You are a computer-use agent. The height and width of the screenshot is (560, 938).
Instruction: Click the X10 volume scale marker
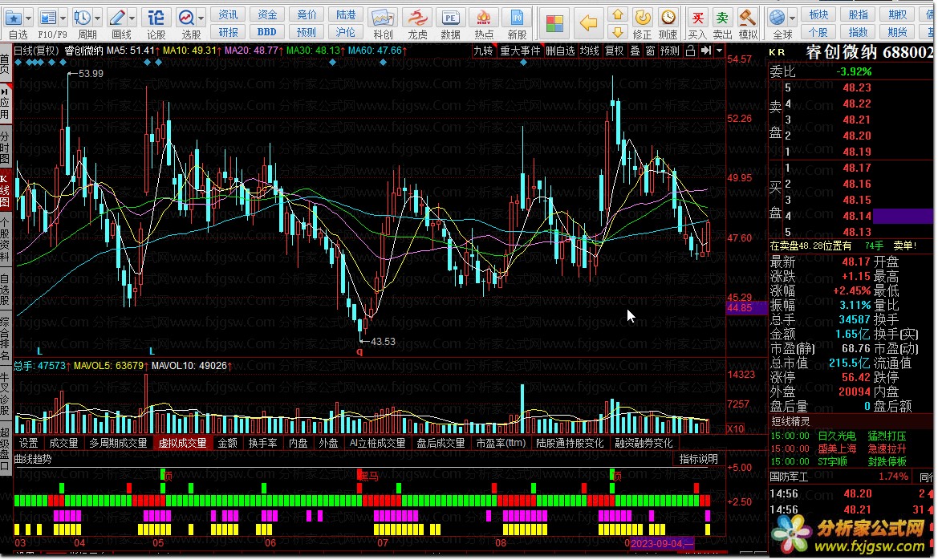736,428
